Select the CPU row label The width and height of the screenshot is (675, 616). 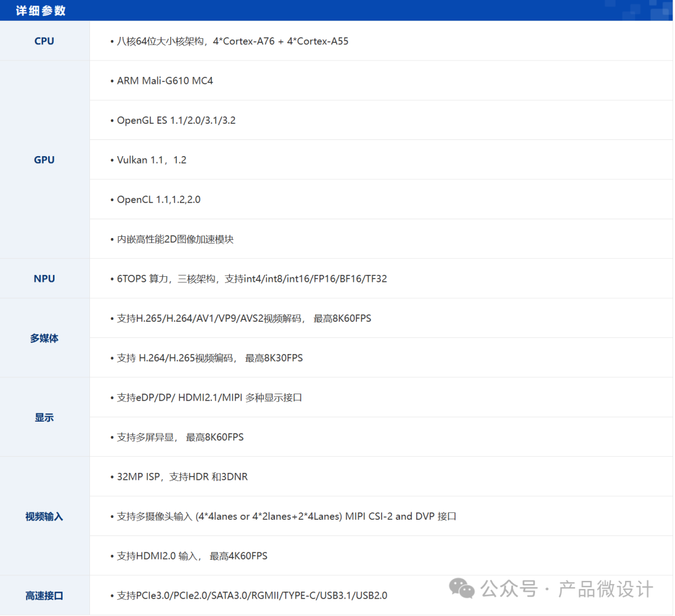(44, 41)
